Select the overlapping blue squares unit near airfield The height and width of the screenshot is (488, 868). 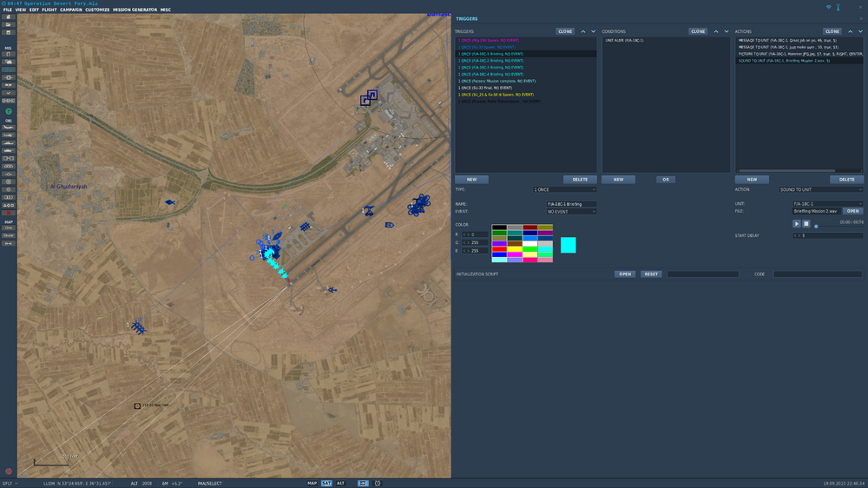(369, 97)
